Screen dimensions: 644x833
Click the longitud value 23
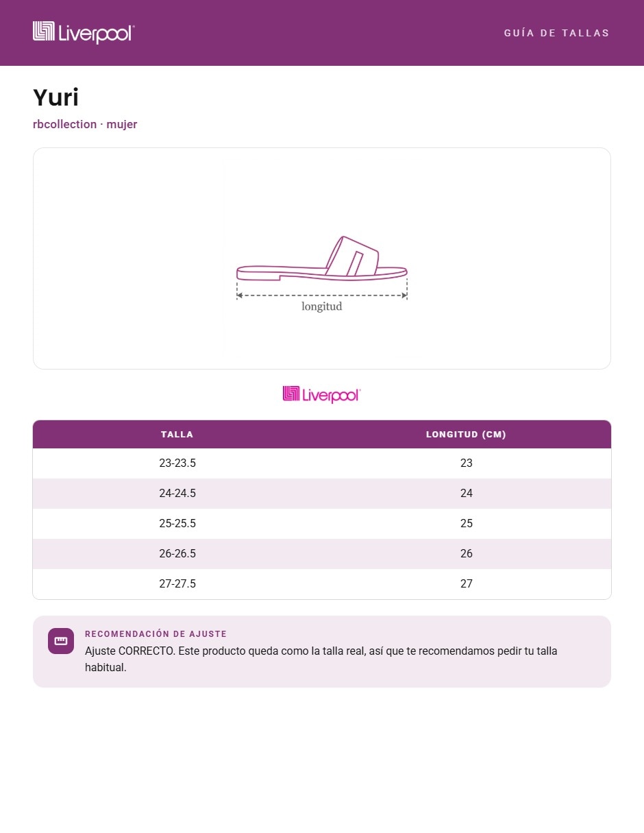[x=467, y=463]
